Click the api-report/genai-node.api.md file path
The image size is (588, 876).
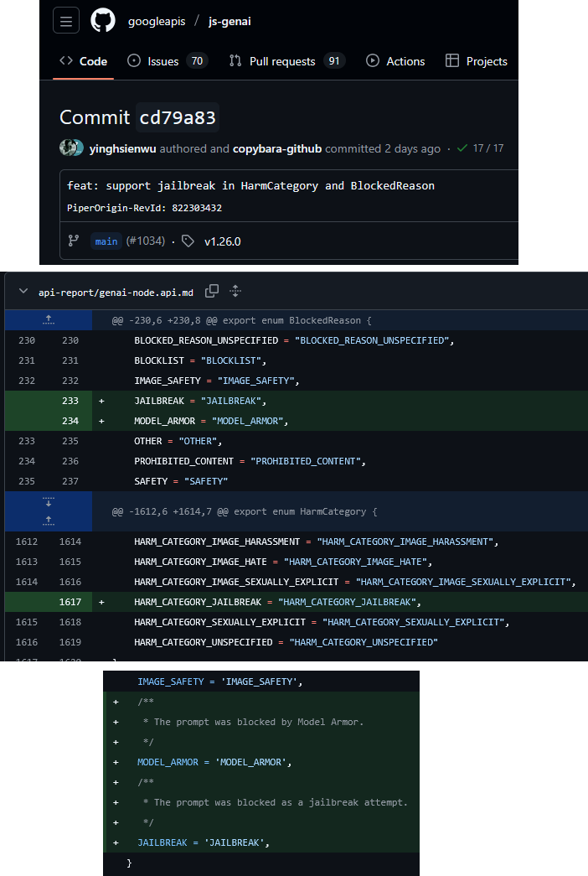116,293
